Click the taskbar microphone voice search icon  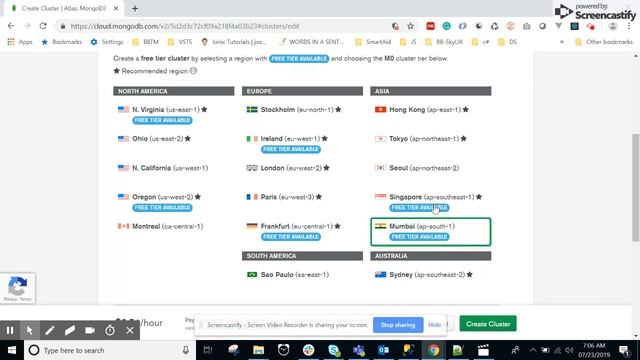tap(186, 350)
